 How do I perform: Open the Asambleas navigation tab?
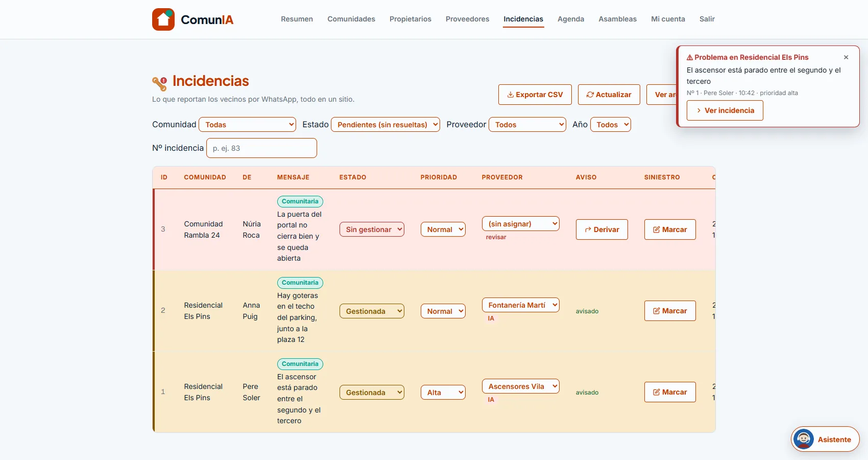click(x=617, y=19)
